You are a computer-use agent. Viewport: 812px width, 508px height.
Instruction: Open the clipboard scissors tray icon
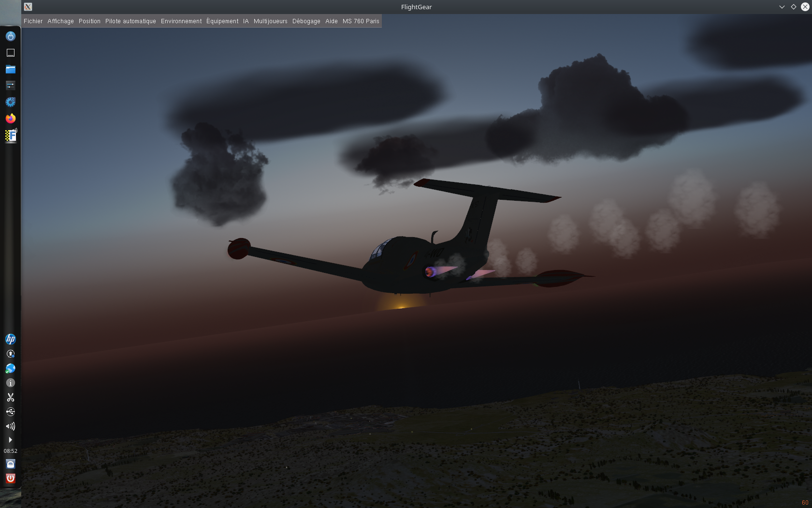[11, 397]
